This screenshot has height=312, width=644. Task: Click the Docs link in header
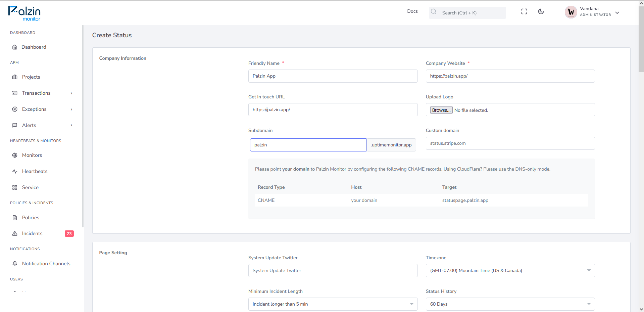[x=412, y=11]
